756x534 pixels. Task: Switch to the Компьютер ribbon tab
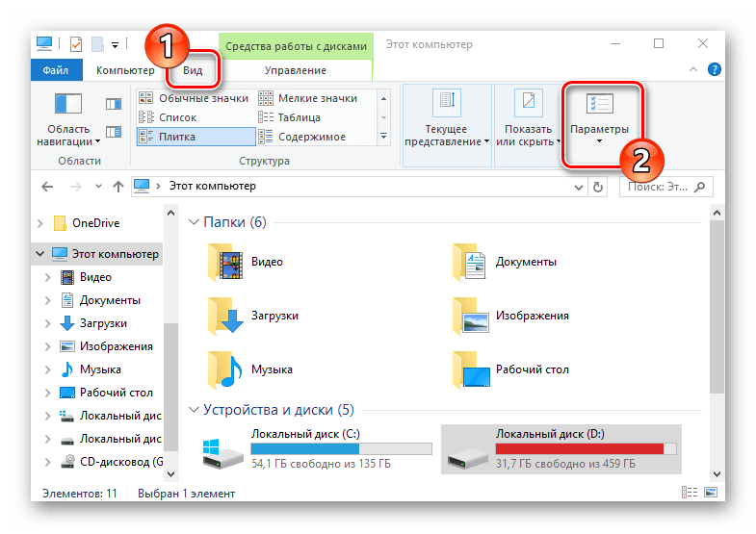(125, 70)
